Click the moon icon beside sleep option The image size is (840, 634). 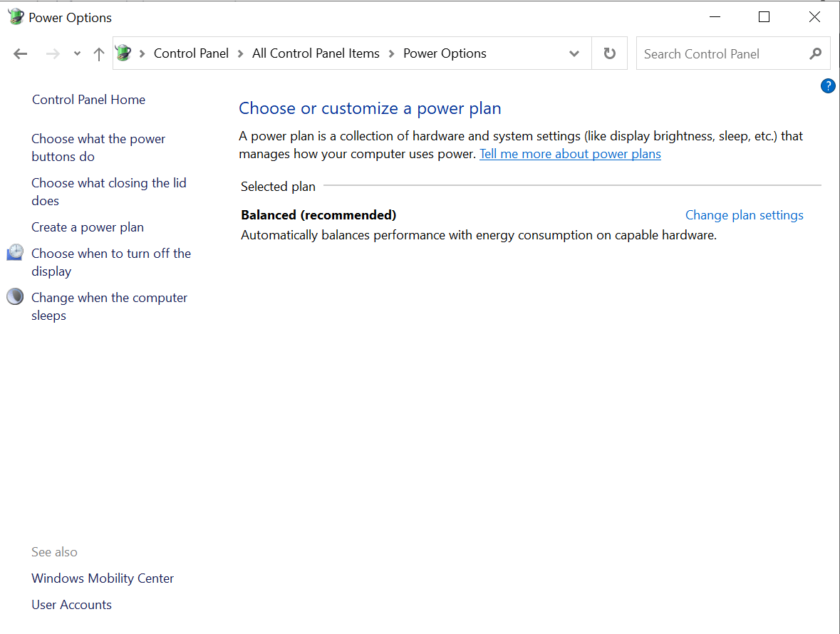pos(15,297)
